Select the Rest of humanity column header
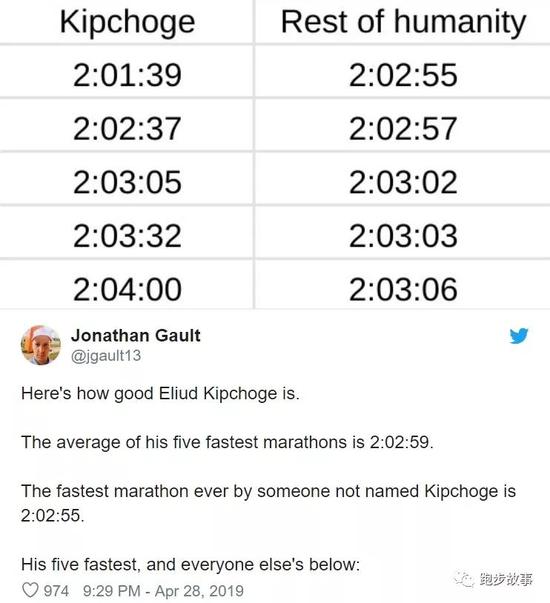 click(403, 22)
